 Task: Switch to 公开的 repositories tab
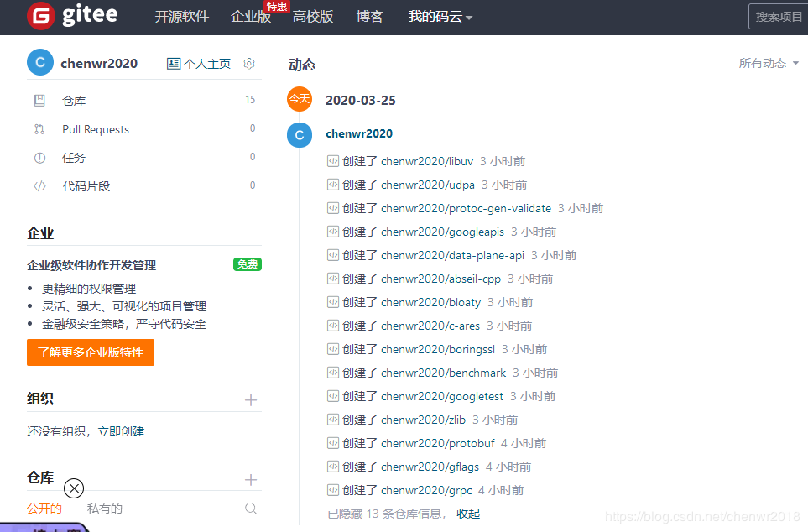[44, 509]
